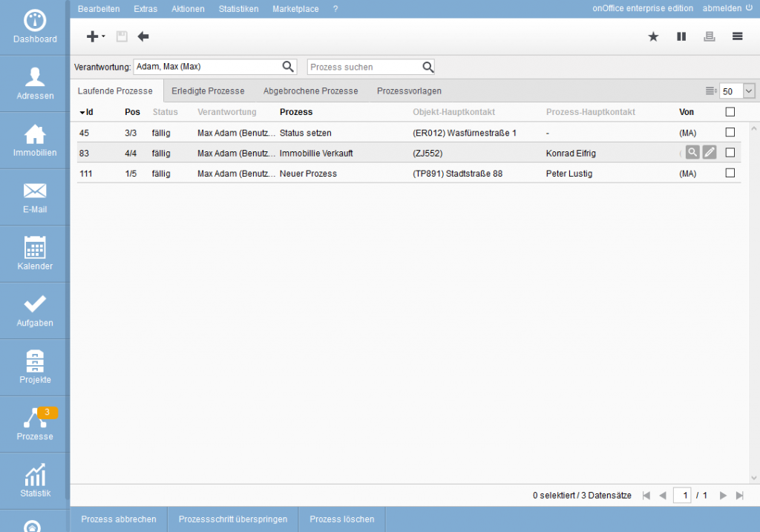Open the Kalender module

tap(35, 254)
